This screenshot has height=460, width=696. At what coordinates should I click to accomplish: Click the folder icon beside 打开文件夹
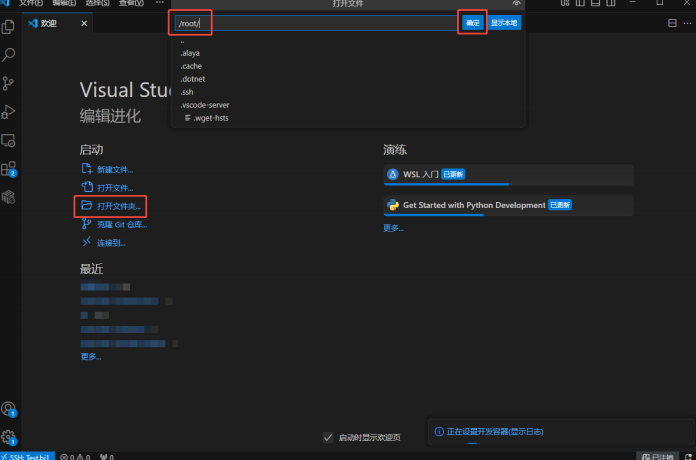87,206
